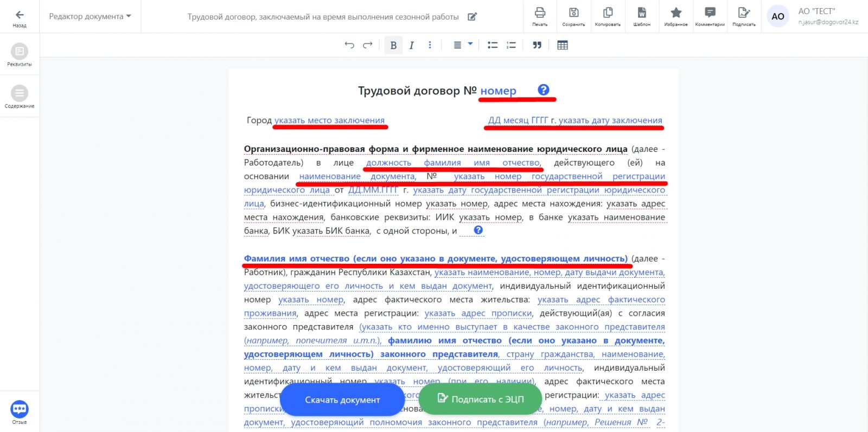Click the Подписать sign icon
The image size is (868, 432).
click(x=744, y=16)
